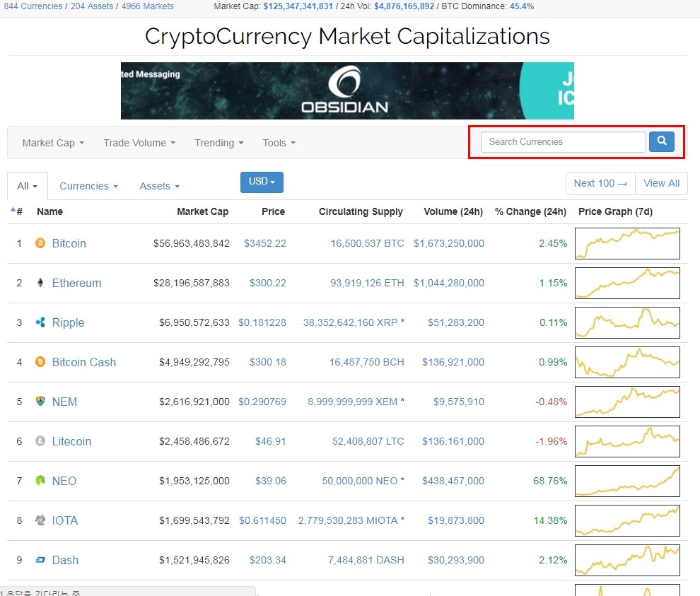Open Ripple 7-day price graph
This screenshot has height=596, width=700.
[627, 322]
